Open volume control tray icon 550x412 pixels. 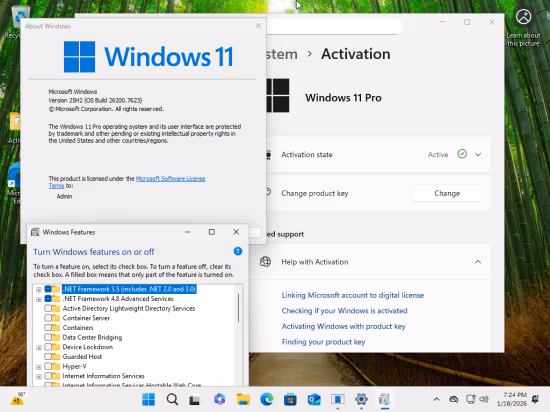click(x=484, y=399)
